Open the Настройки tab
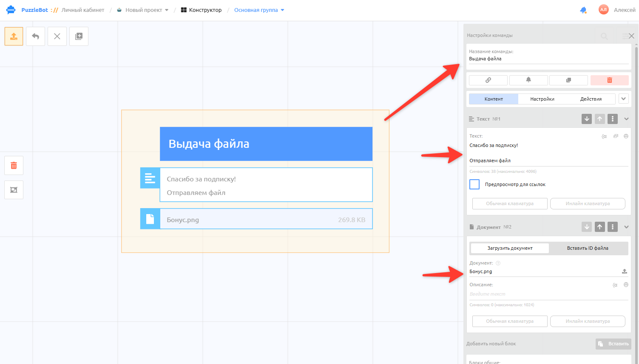Viewport: 639px width, 364px height. point(542,99)
